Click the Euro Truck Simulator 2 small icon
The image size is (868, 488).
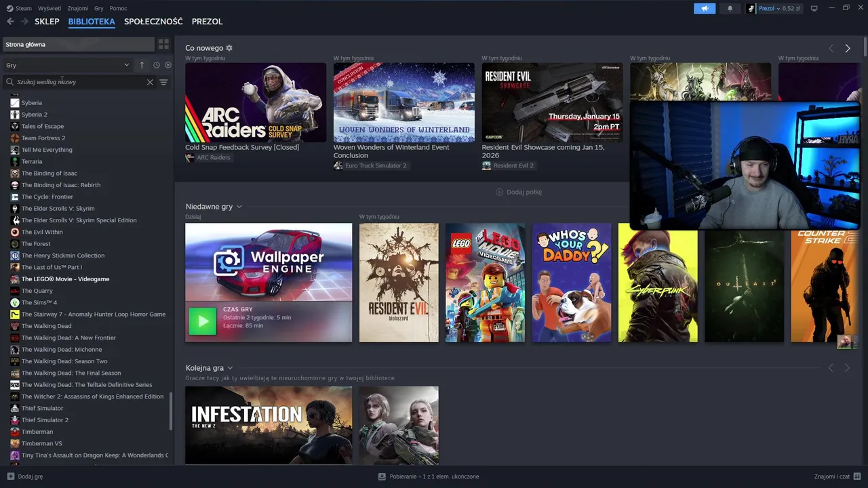coord(338,165)
